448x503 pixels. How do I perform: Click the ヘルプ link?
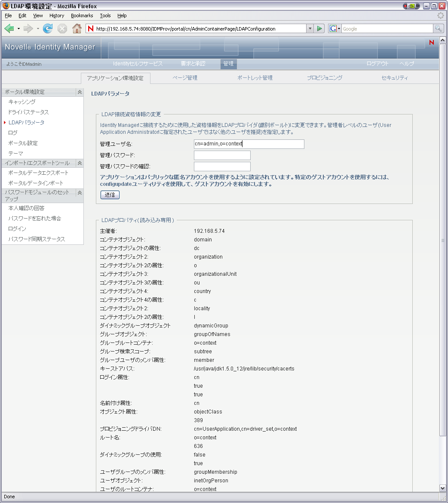(x=407, y=64)
